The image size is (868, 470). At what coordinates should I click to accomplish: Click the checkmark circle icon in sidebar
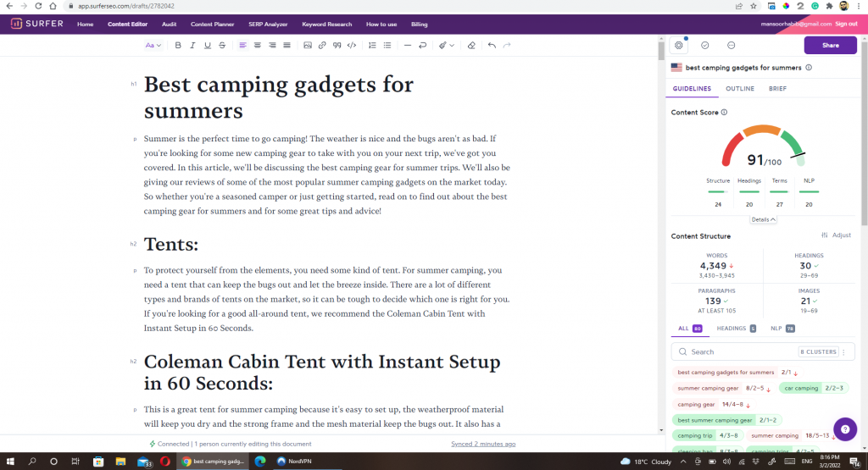coord(704,46)
